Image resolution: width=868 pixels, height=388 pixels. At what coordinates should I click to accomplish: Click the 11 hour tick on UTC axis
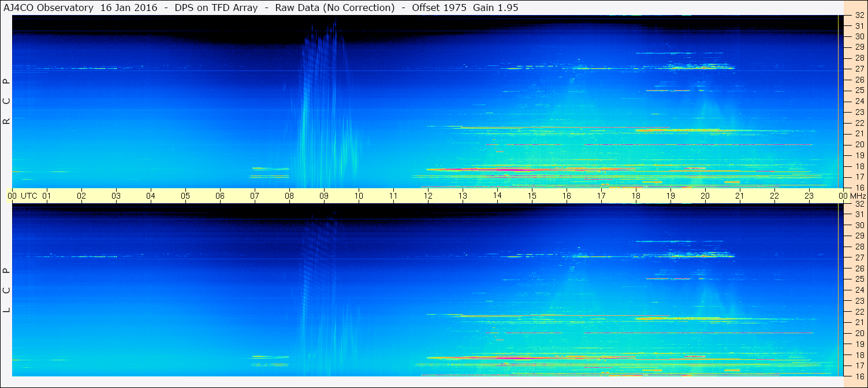[x=393, y=196]
